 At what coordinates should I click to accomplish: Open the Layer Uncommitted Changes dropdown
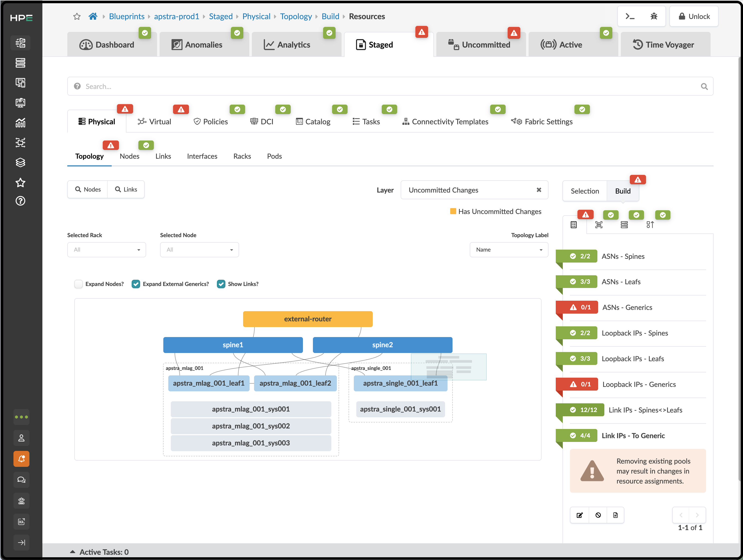click(x=474, y=190)
